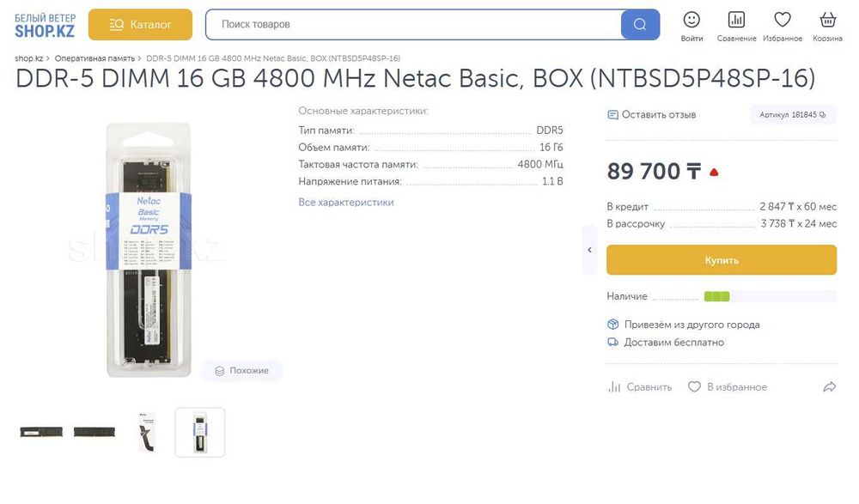This screenshot has width=859, height=504.
Task: Click the truck icon beside Доставим бесплатно
Action: pos(613,343)
